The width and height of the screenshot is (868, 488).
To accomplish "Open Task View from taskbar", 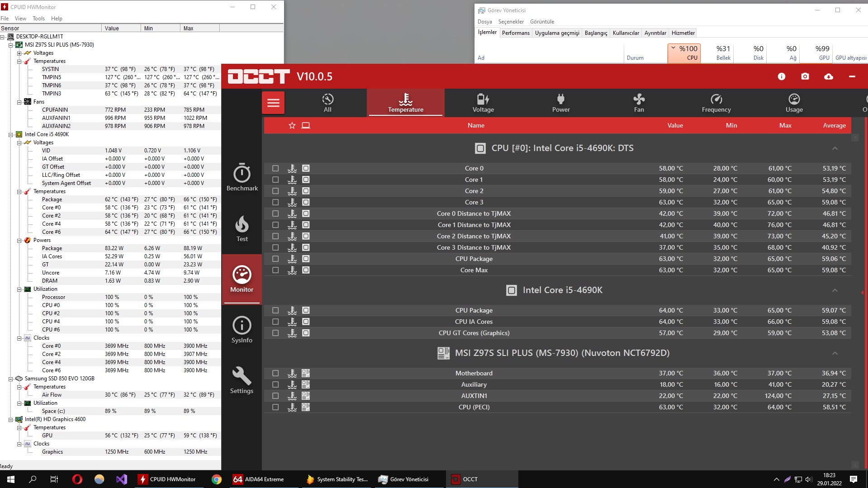I will point(54,479).
